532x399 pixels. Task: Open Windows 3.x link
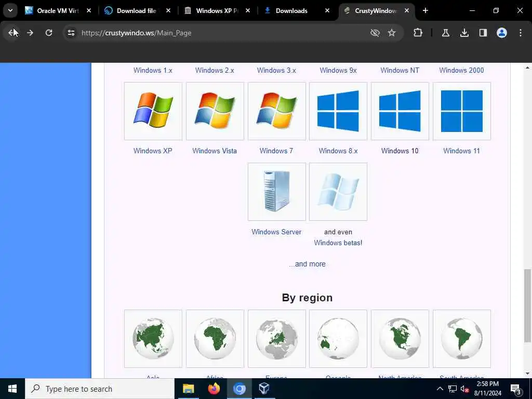pos(276,70)
